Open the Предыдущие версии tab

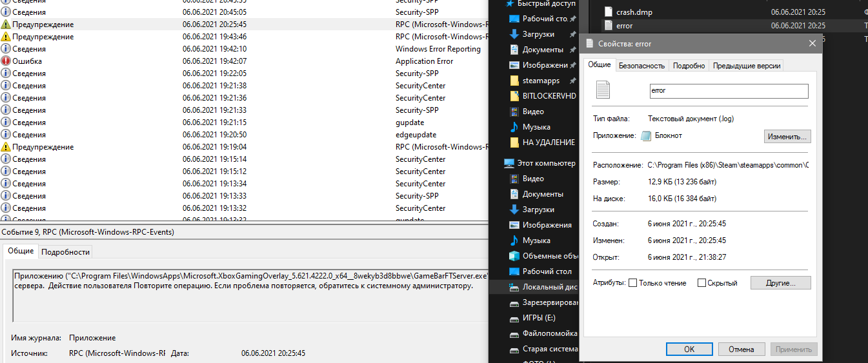747,66
